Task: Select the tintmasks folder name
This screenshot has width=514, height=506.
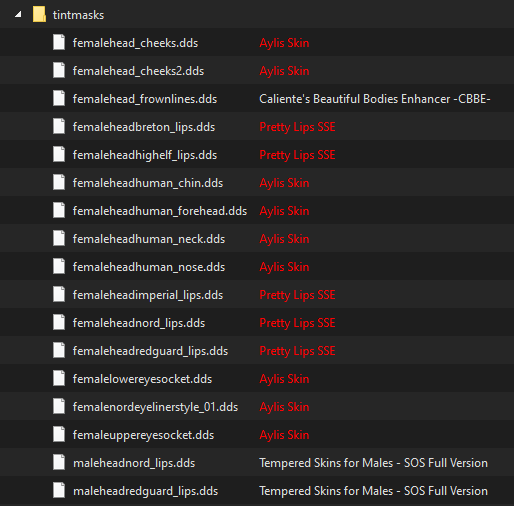Action: pyautogui.click(x=78, y=15)
